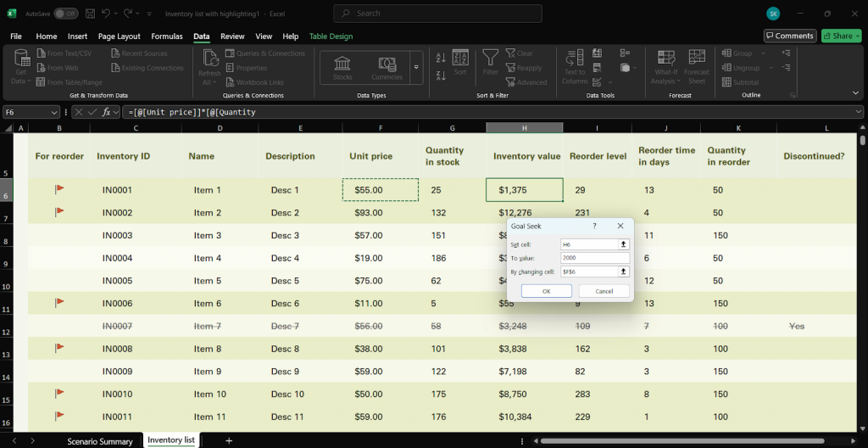Click Cancel in the Goal Seek dialog
Screen dimensions: 868x448
(x=604, y=291)
